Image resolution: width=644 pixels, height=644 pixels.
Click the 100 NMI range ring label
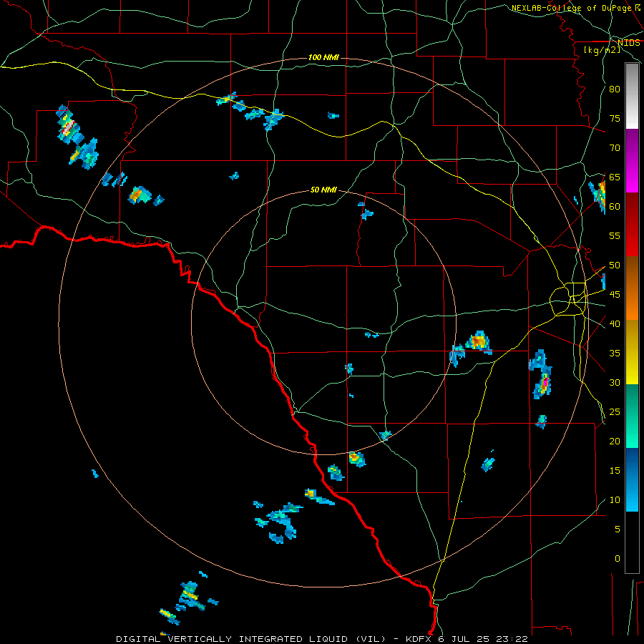coord(323,57)
